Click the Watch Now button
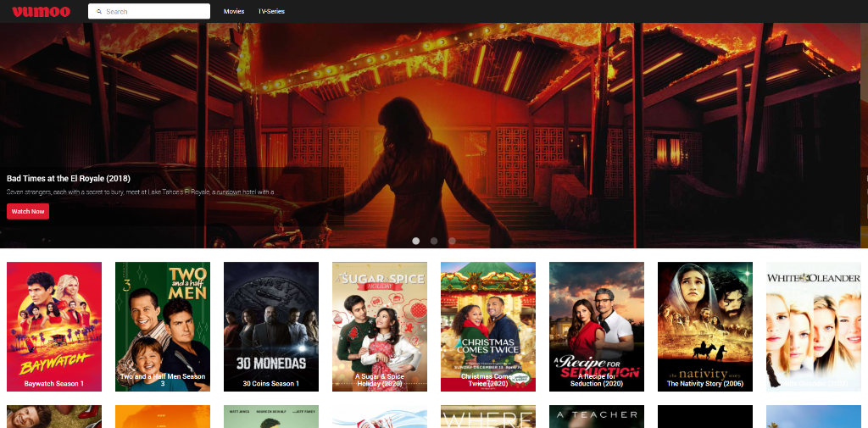Image resolution: width=868 pixels, height=428 pixels. click(x=28, y=212)
